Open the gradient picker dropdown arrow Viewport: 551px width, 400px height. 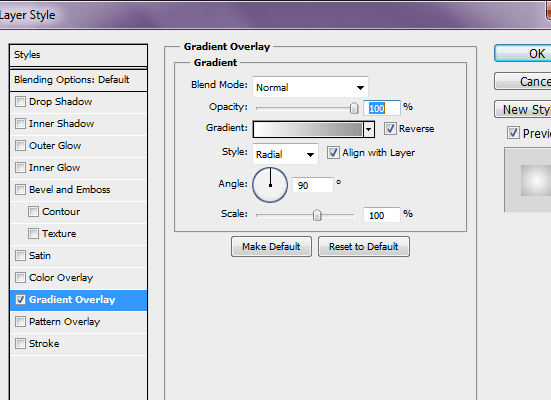(x=368, y=129)
